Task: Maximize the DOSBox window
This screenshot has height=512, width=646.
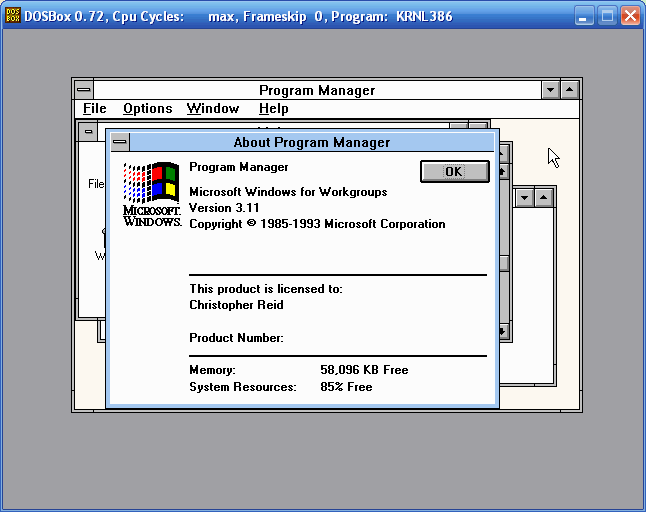Action: coord(607,16)
